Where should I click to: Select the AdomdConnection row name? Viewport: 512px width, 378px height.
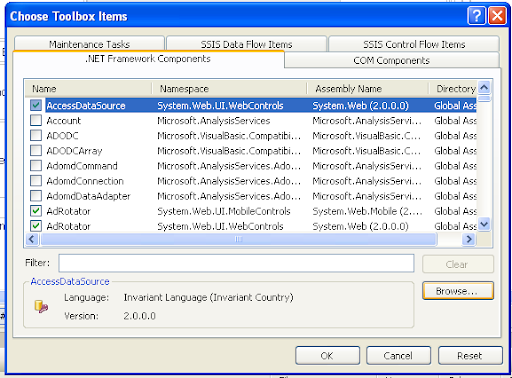coord(85,181)
